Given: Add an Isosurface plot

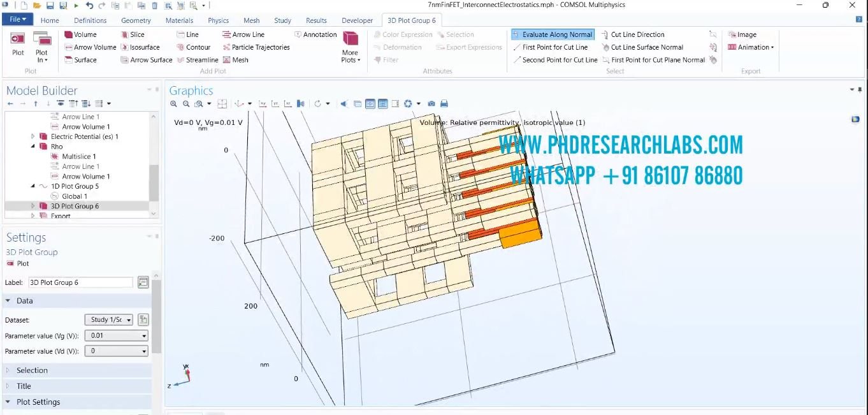Looking at the screenshot, I should coord(140,47).
